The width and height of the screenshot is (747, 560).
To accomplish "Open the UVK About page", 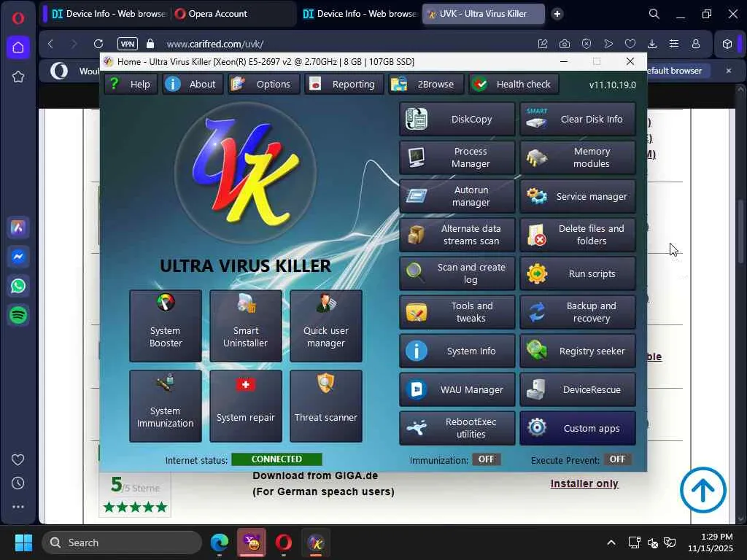I will (193, 85).
